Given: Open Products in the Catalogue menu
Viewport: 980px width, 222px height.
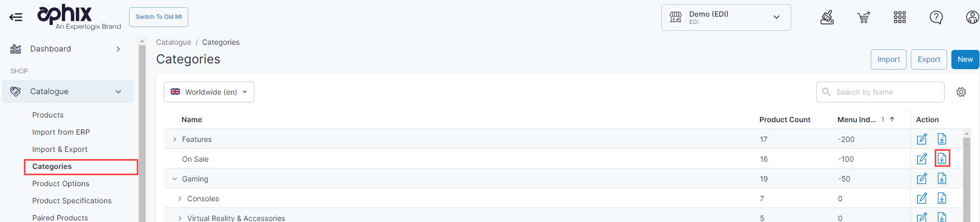Looking at the screenshot, I should [x=48, y=115].
